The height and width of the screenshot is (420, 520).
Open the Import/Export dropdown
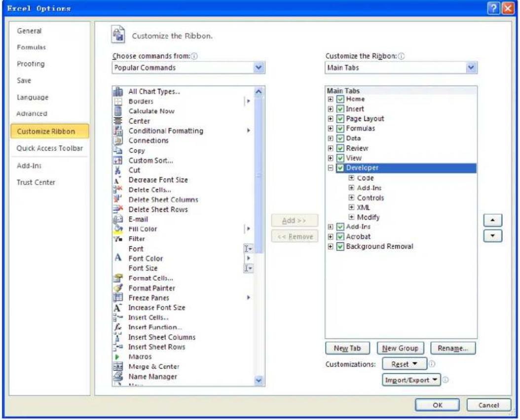point(411,380)
